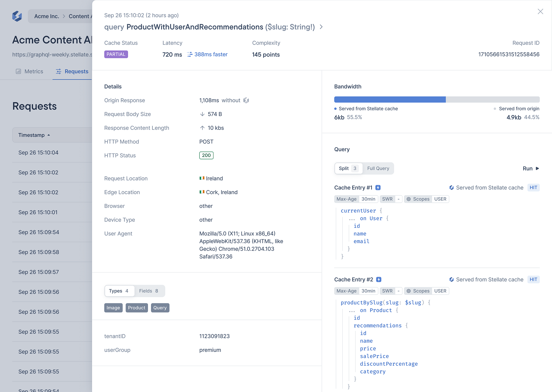Open the 388ms faster latency details link

pyautogui.click(x=211, y=54)
